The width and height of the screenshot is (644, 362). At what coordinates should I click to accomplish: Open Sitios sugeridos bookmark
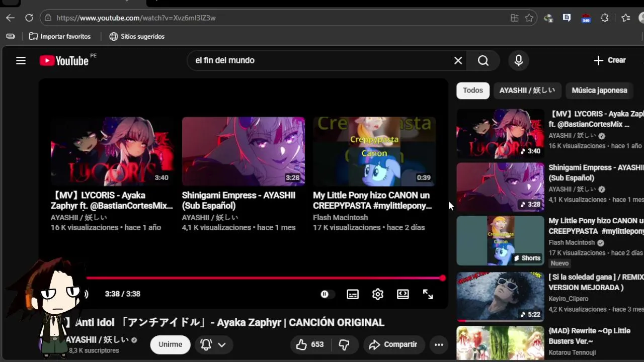coord(137,37)
